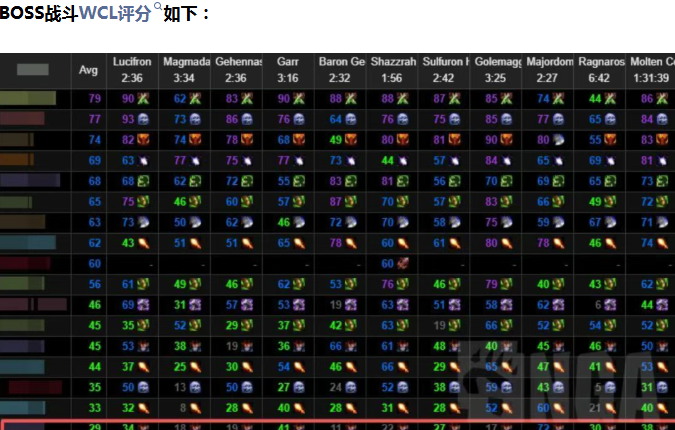This screenshot has width=675, height=430.
Task: Click the class icon next to 93 under Lucifron
Action: pyautogui.click(x=143, y=119)
